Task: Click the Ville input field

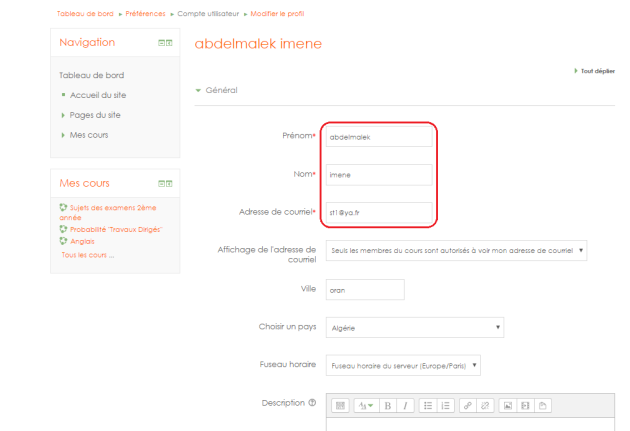Action: click(365, 290)
